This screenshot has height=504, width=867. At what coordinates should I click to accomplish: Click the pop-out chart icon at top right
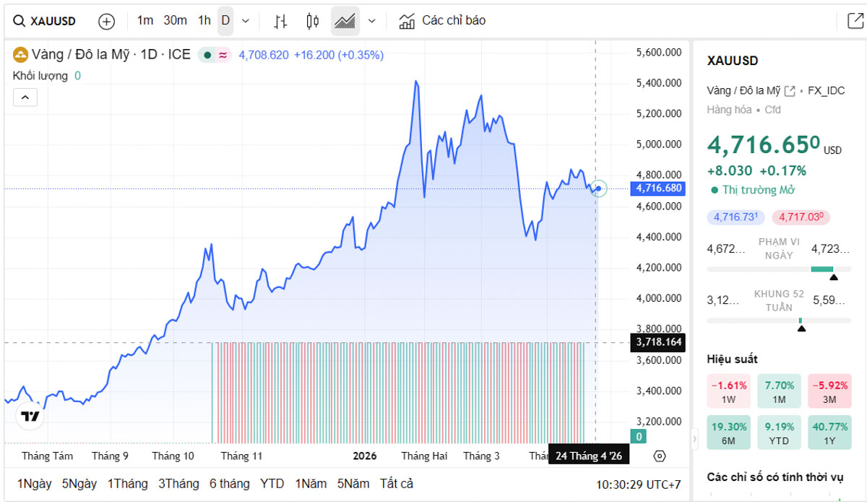pos(855,21)
